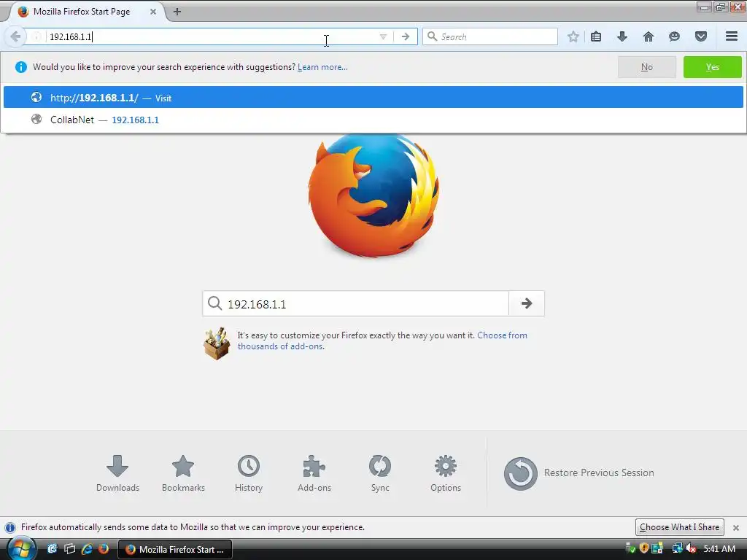Click the magnifier icon in the toolbar search box
Screen dimensions: 747x560
[432, 36]
